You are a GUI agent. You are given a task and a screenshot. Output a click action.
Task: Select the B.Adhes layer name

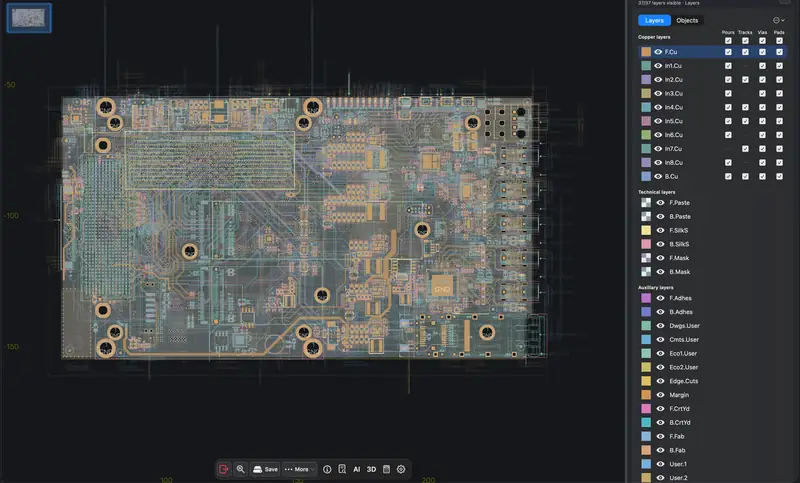(681, 312)
